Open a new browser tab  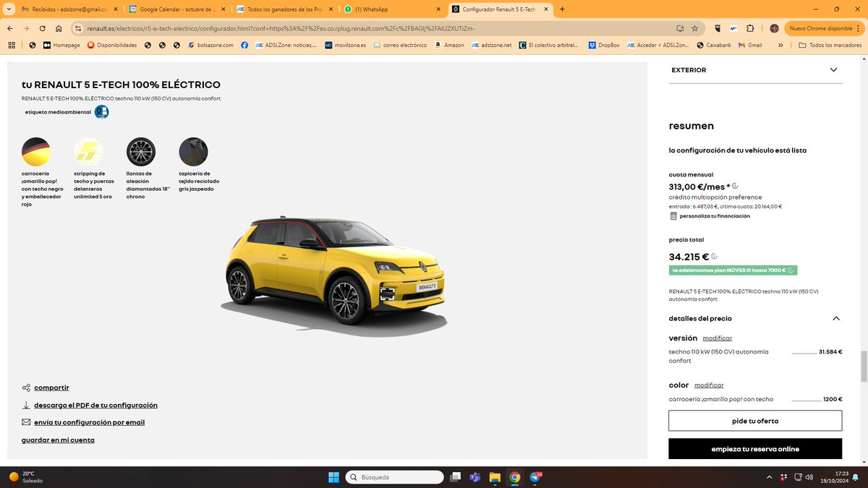pos(563,9)
